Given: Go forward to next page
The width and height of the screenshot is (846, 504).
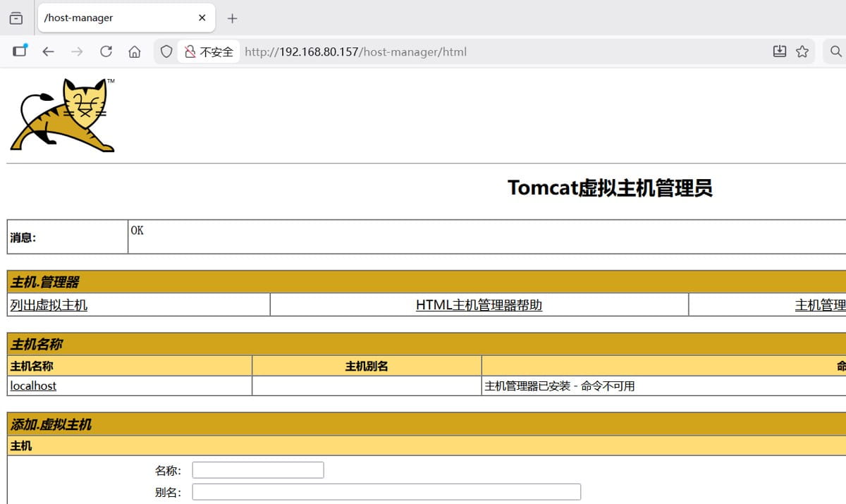Looking at the screenshot, I should 77,51.
